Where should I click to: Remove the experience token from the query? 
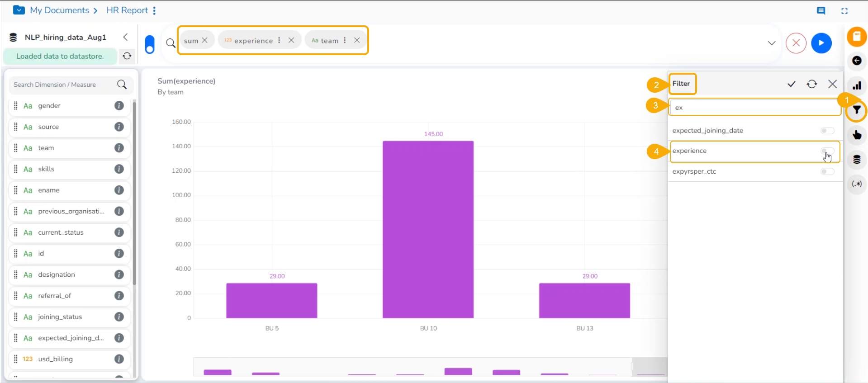click(291, 40)
